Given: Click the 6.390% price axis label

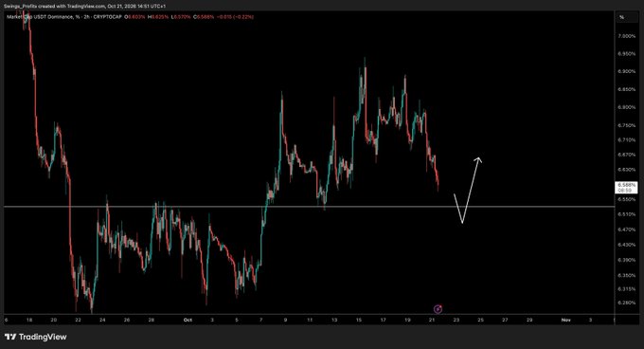Looking at the screenshot, I should (627, 260).
